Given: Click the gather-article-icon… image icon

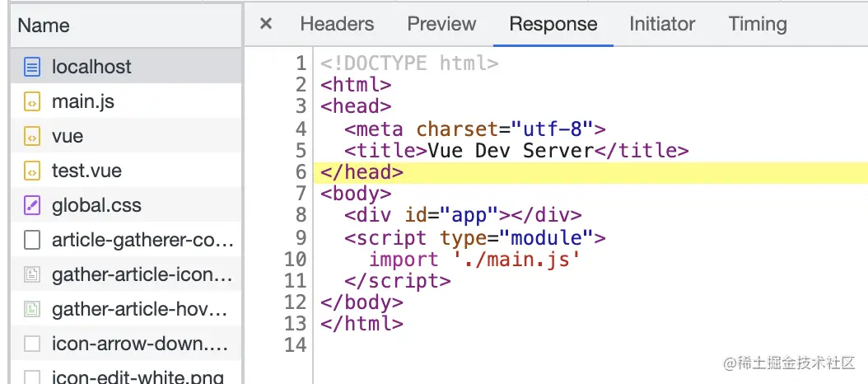Looking at the screenshot, I should coord(32,274).
